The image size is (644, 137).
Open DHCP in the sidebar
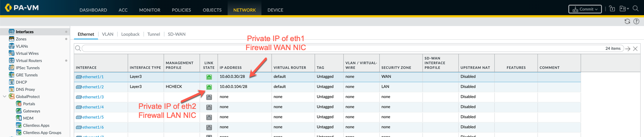click(21, 82)
